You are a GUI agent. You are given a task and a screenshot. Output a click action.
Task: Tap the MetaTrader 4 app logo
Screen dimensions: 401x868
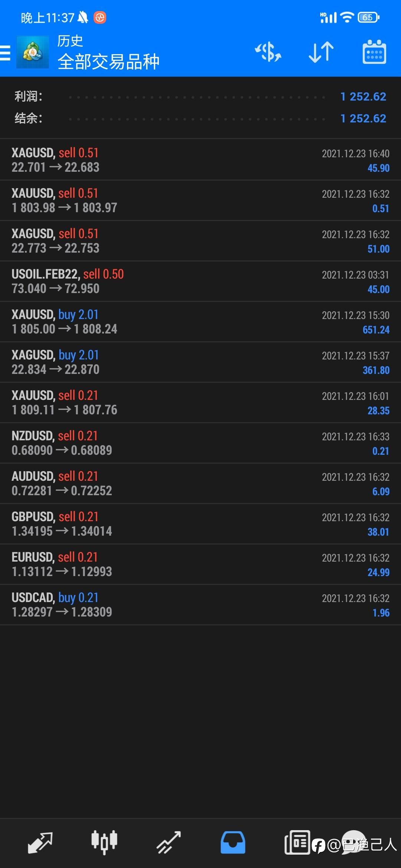pos(33,52)
